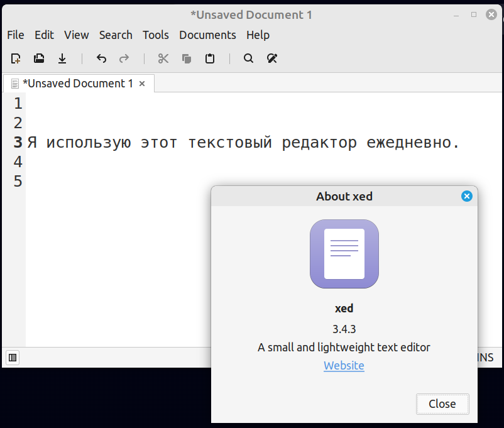Click the Copy toolbar icon
Image resolution: width=504 pixels, height=428 pixels.
(x=187, y=58)
